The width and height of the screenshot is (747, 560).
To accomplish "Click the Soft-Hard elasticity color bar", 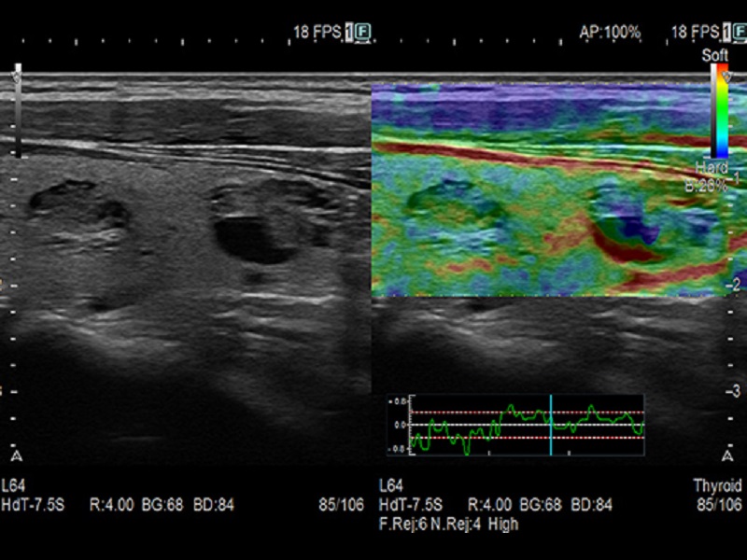I will pyautogui.click(x=721, y=112).
